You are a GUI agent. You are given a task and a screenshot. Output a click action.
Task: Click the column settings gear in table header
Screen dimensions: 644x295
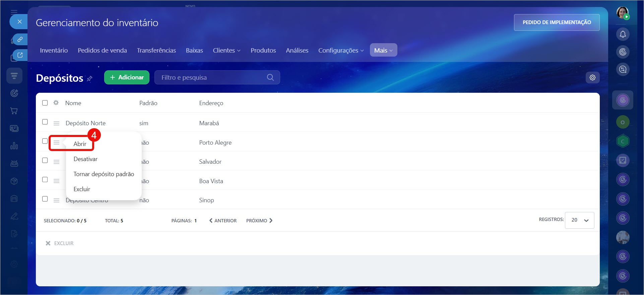coord(56,103)
